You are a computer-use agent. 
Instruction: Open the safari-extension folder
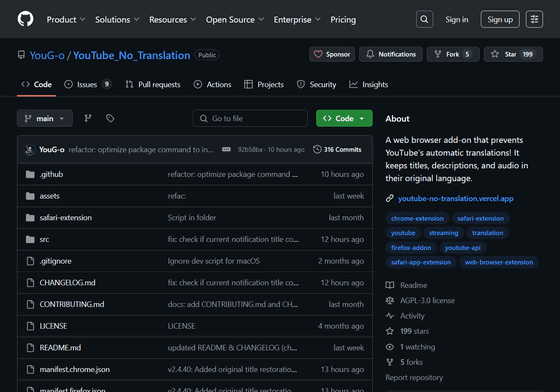[66, 217]
